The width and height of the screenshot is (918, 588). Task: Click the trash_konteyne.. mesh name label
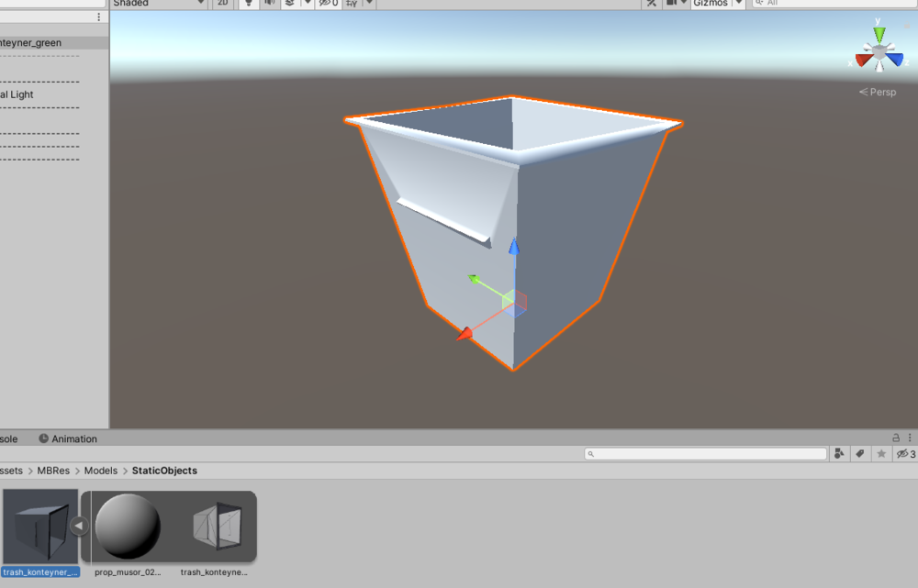point(214,572)
